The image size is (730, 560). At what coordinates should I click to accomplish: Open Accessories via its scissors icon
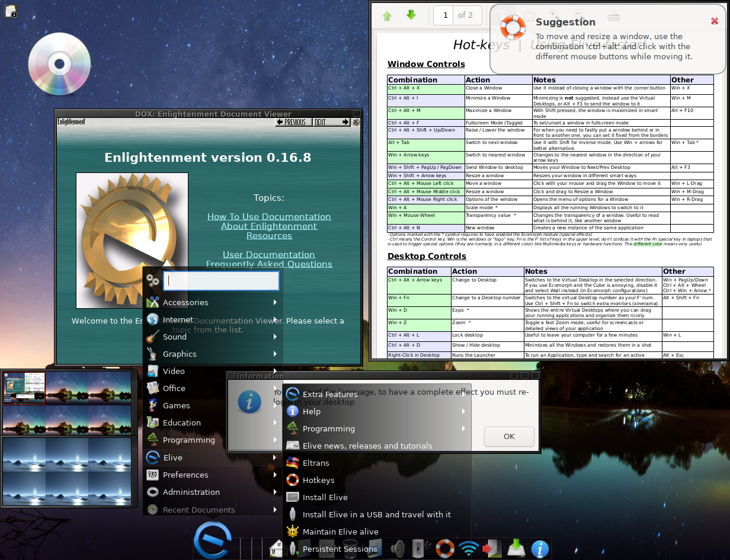pyautogui.click(x=153, y=302)
